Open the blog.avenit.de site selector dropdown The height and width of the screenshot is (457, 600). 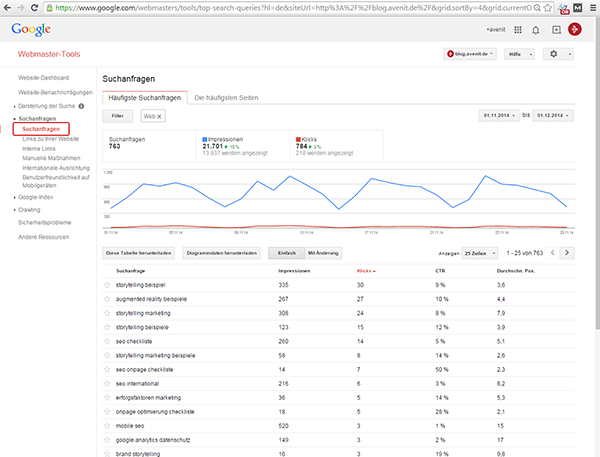pos(470,54)
